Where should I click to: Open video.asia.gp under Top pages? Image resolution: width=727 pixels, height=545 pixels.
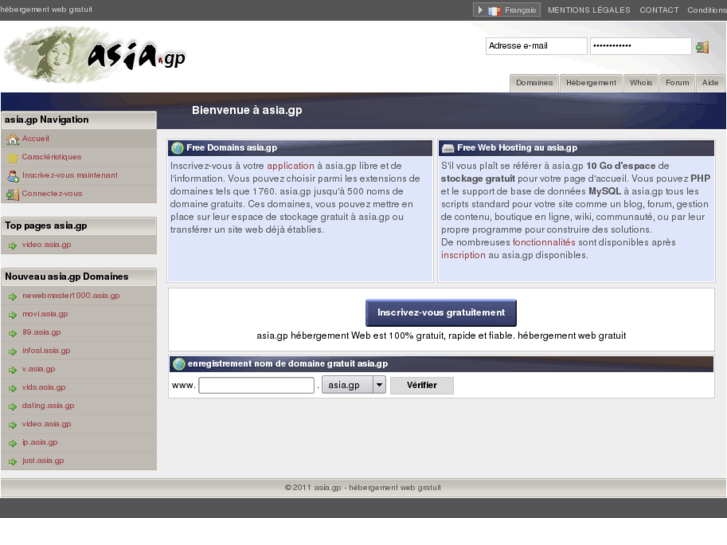[46, 244]
